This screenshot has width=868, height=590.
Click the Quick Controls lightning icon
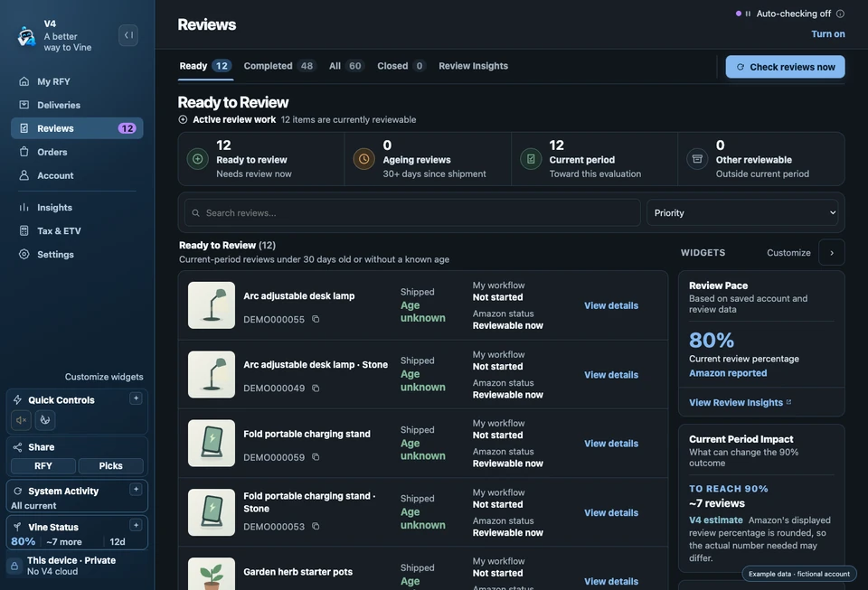(x=18, y=399)
